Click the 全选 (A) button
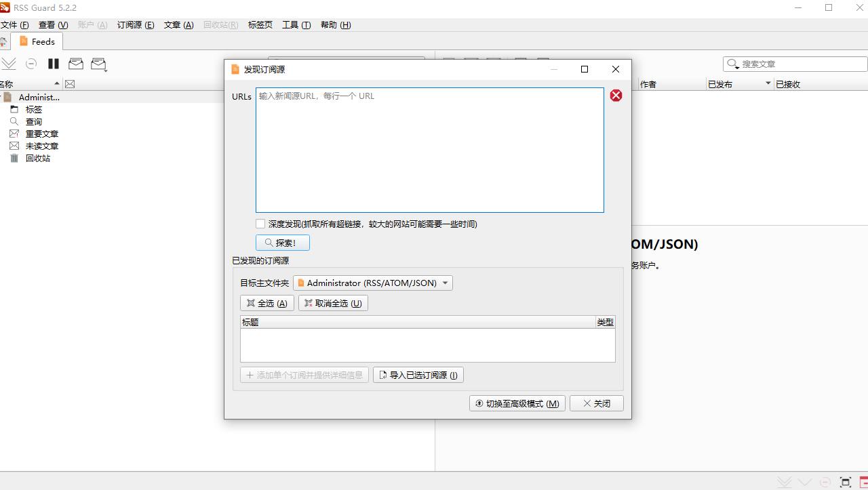868x490 pixels. [267, 303]
